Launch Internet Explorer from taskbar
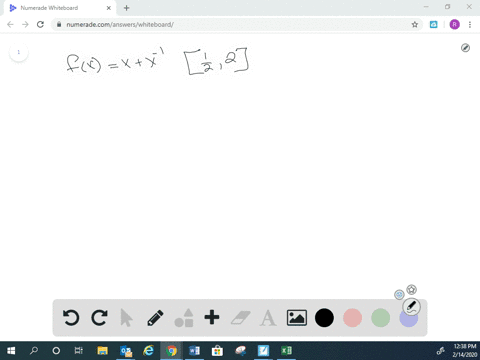480x360 pixels. [x=148, y=350]
